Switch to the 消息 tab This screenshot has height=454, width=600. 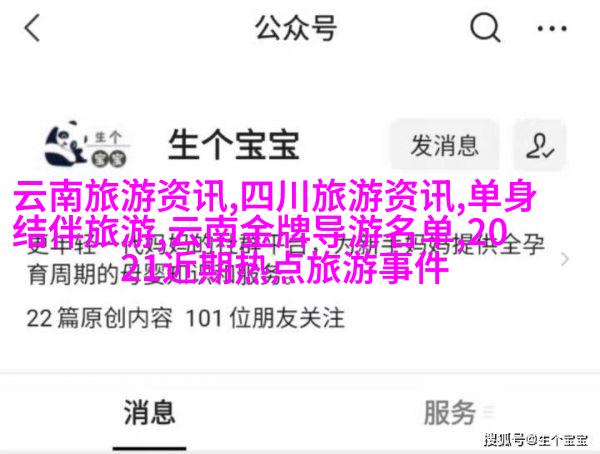point(149,412)
